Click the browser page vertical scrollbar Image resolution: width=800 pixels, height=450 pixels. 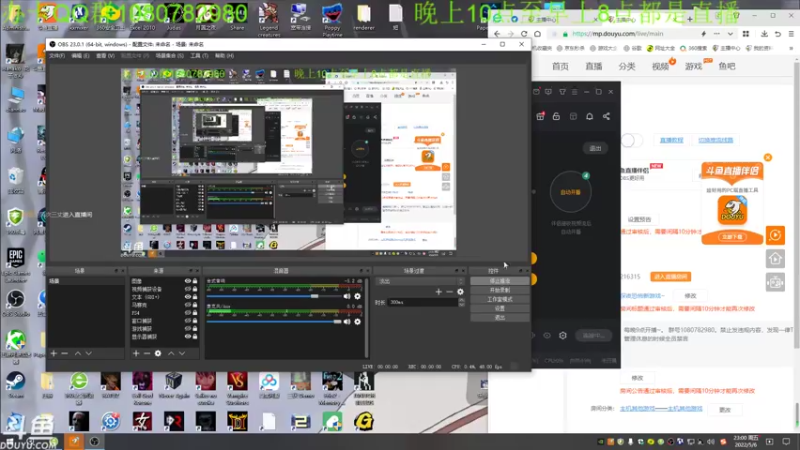pyautogui.click(x=797, y=204)
